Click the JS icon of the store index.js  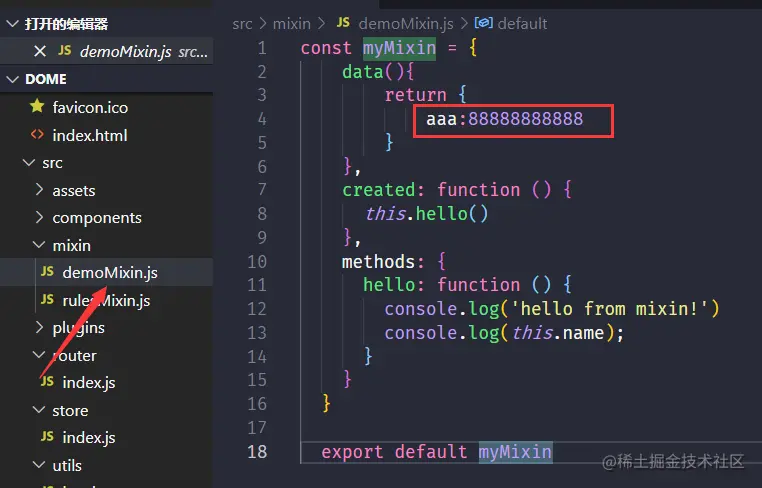pos(47,436)
